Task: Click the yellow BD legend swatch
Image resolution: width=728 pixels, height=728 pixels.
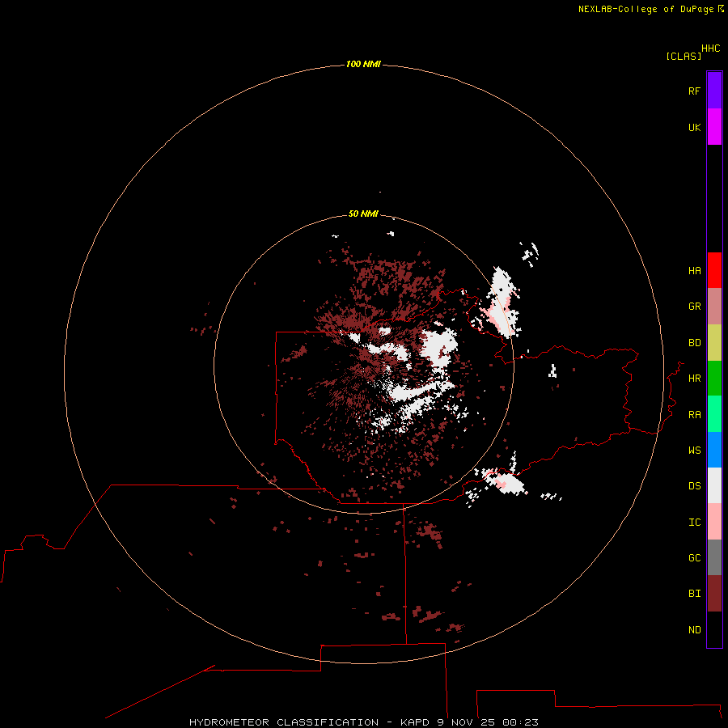Action: pos(714,343)
